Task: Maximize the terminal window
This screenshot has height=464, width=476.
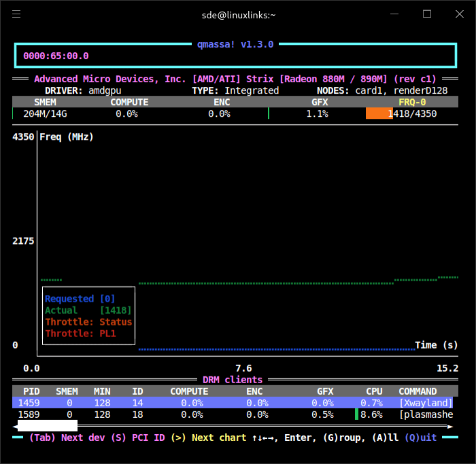Action: tap(427, 14)
